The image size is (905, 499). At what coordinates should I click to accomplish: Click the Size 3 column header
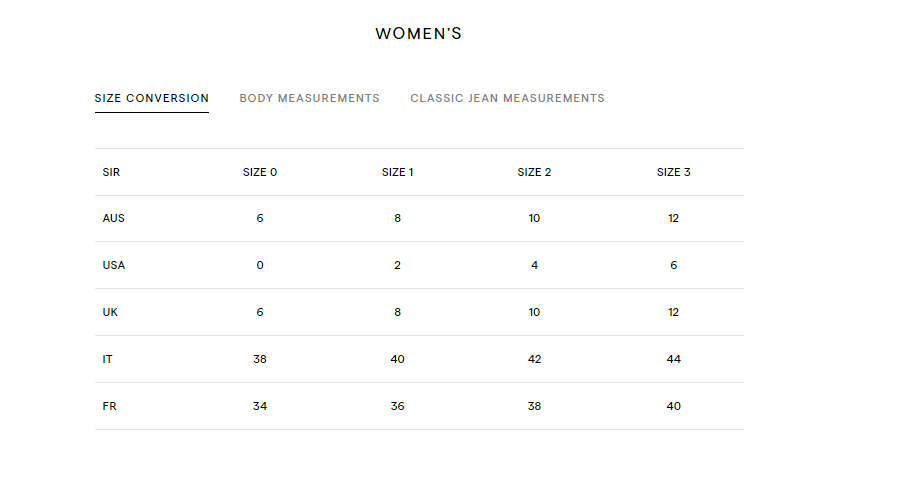point(674,172)
